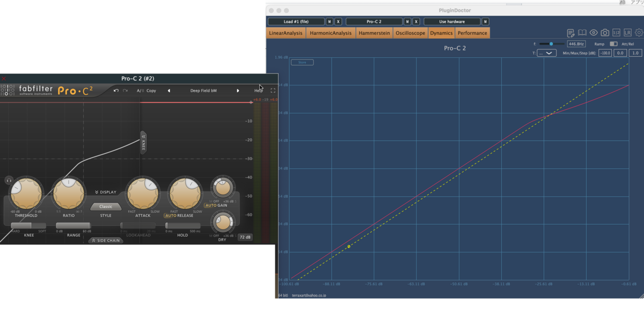Image resolution: width=644 pixels, height=313 pixels.
Task: Close the Pro-C 2 (#2) window
Action: click(4, 79)
